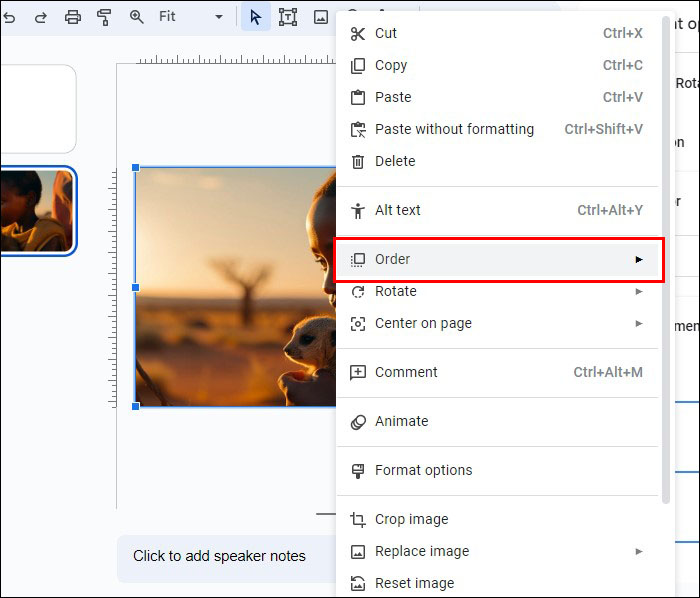
Task: Click the Order layers icon
Action: 358,260
